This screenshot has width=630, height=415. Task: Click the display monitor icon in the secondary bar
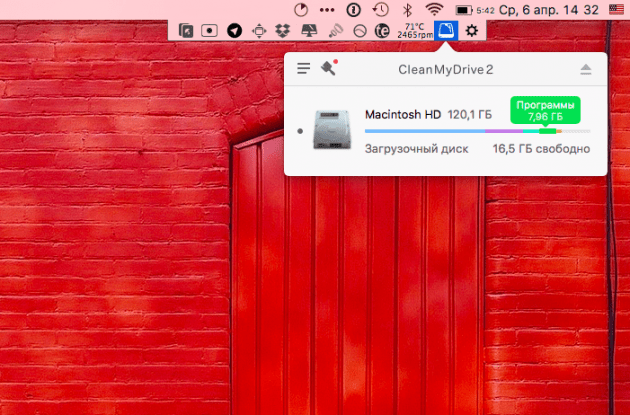pos(309,31)
